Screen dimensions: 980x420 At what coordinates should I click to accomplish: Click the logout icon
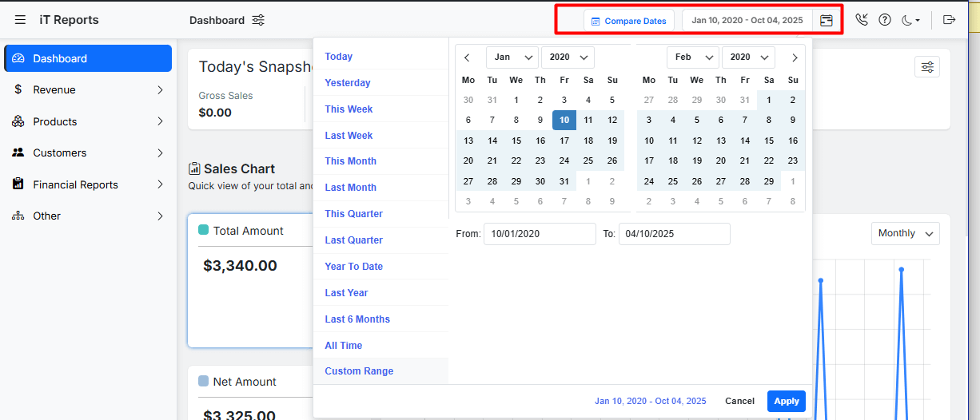point(950,20)
